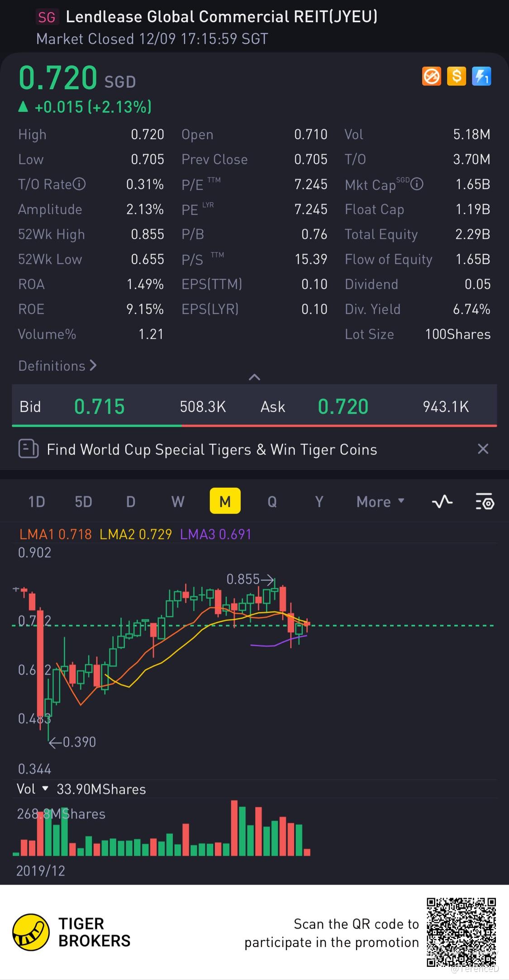This screenshot has height=980, width=509.
Task: Select the Q quarterly chart tab
Action: (x=272, y=501)
